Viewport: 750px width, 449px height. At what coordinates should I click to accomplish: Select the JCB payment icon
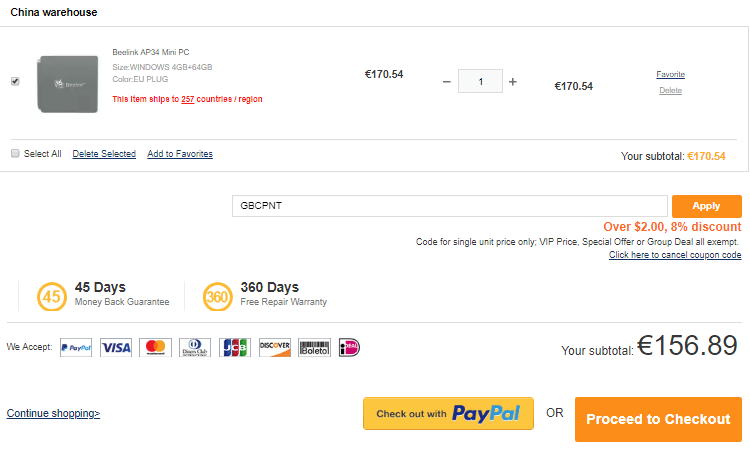click(x=235, y=348)
